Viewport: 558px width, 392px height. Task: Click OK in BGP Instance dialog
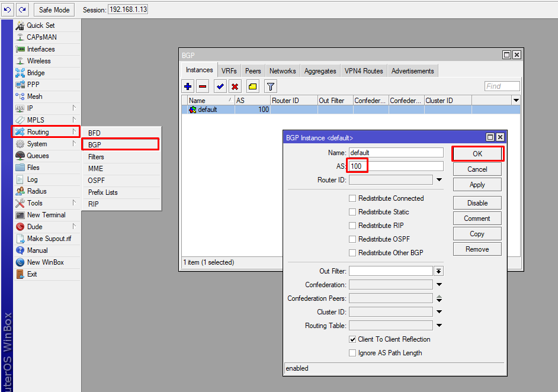tap(477, 154)
